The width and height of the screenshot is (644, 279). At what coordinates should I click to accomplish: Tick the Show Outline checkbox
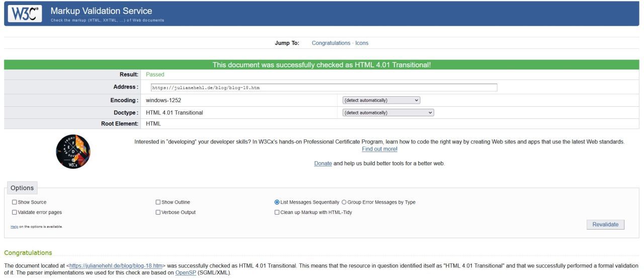coord(158,202)
